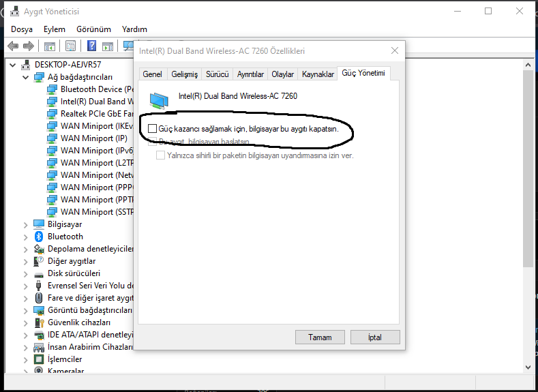Expand the Depolama denetleyicileri node
The image size is (538, 392).
[26, 250]
